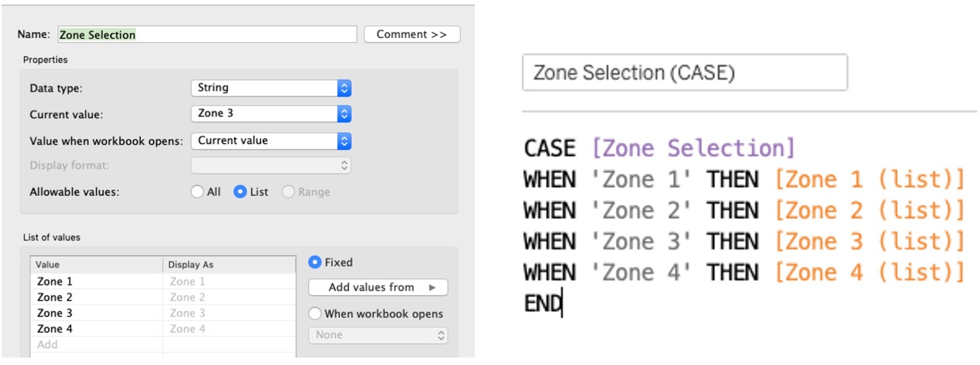Open the None dropdown under workbook opens
Screen dimensions: 980x365
click(378, 335)
